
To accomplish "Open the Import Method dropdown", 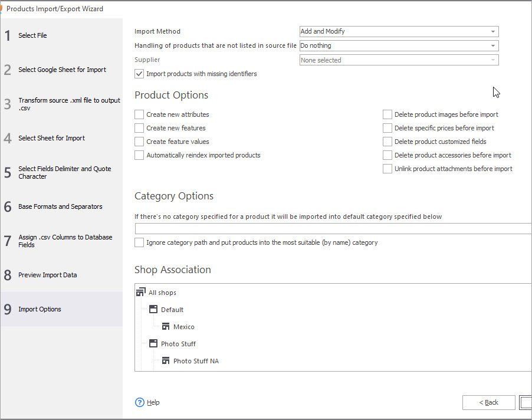I will [x=399, y=32].
